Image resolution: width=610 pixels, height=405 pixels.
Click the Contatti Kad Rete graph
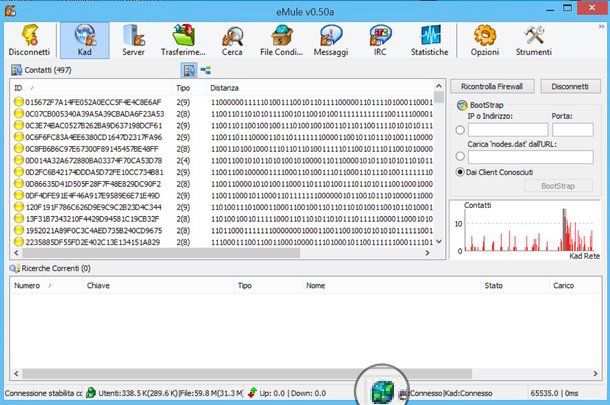pyautogui.click(x=525, y=230)
